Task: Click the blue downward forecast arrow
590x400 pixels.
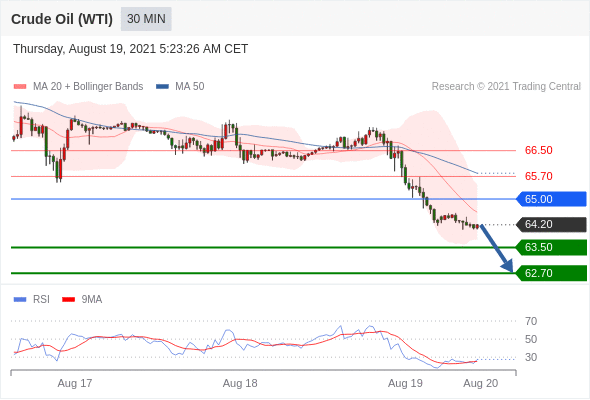Action: coord(497,248)
